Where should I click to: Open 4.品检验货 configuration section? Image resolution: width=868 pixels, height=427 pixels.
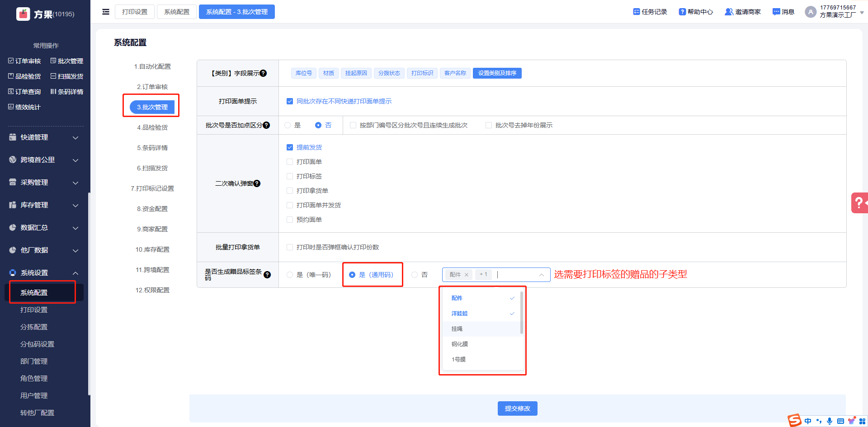coord(152,127)
